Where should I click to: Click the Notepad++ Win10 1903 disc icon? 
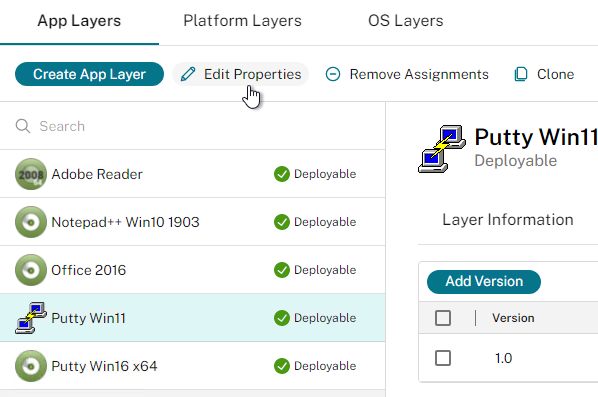31,222
